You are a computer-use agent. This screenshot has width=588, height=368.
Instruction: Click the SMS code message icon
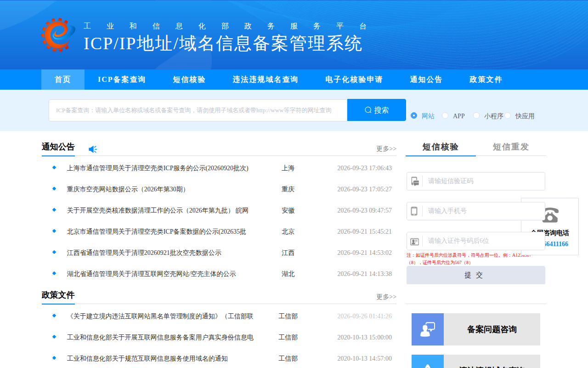click(x=415, y=181)
